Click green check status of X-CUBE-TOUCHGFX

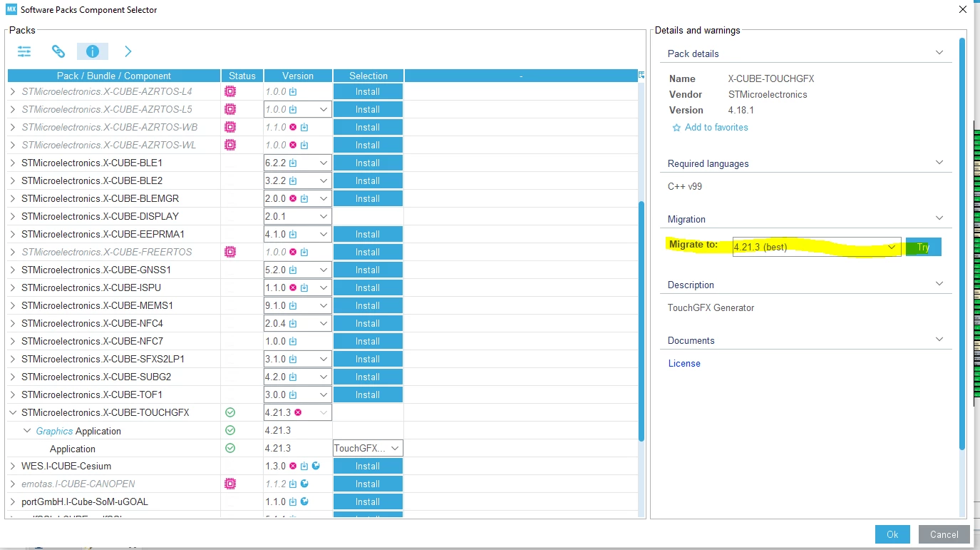click(229, 412)
